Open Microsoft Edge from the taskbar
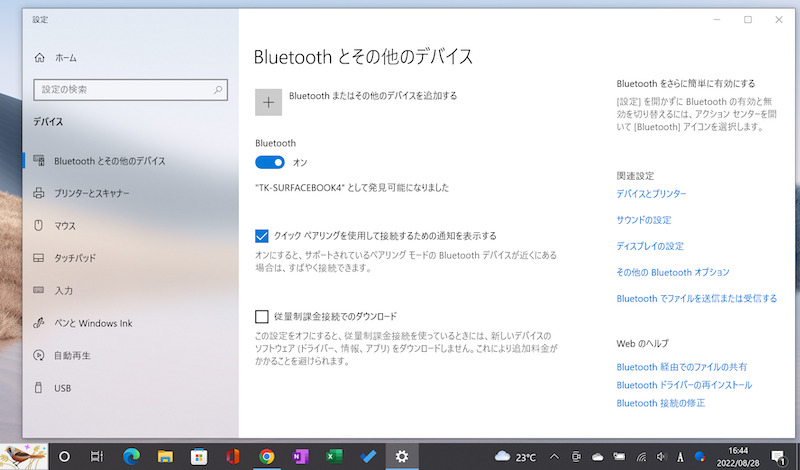The width and height of the screenshot is (800, 470). tap(130, 456)
